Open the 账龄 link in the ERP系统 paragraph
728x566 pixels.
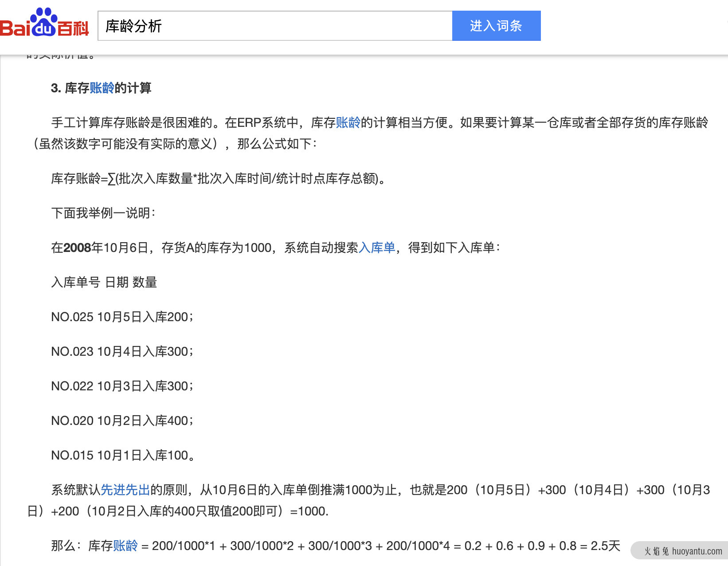pyautogui.click(x=348, y=122)
